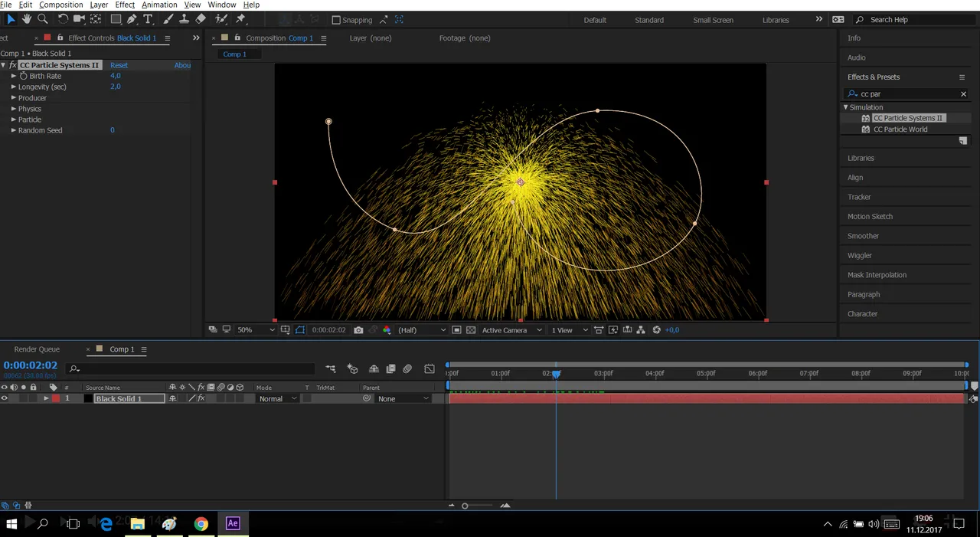Image resolution: width=980 pixels, height=537 pixels.
Task: Open Chrome from the taskbar
Action: click(x=201, y=524)
